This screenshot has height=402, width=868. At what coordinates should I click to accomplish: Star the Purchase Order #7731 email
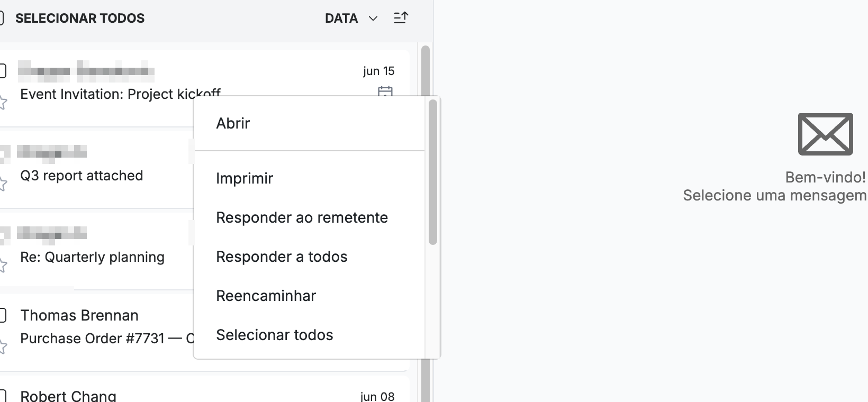(3, 346)
